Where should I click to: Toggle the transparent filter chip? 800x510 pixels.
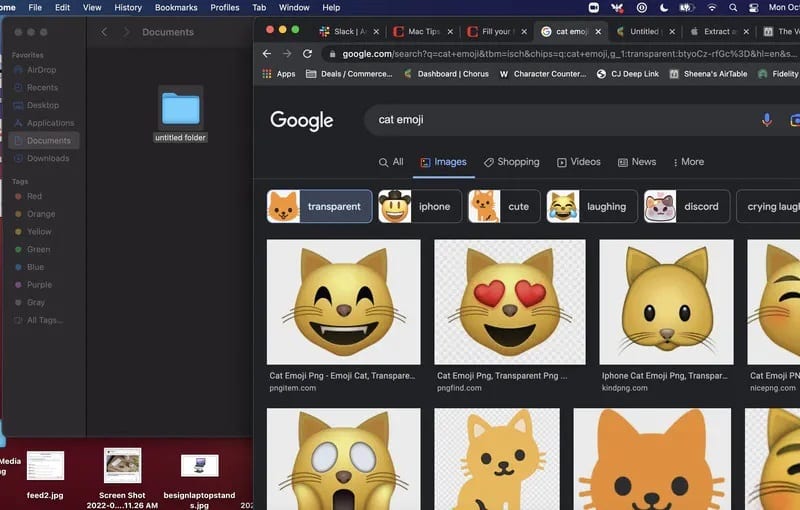tap(320, 207)
